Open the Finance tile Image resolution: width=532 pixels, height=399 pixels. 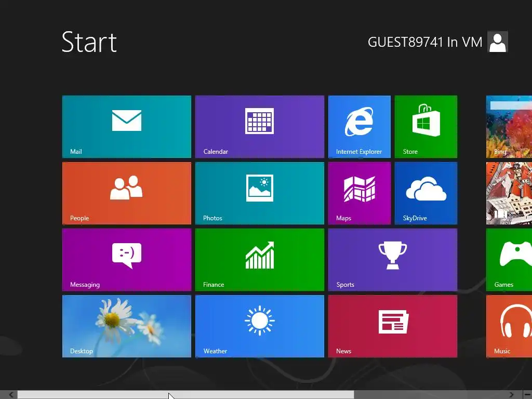[260, 260]
